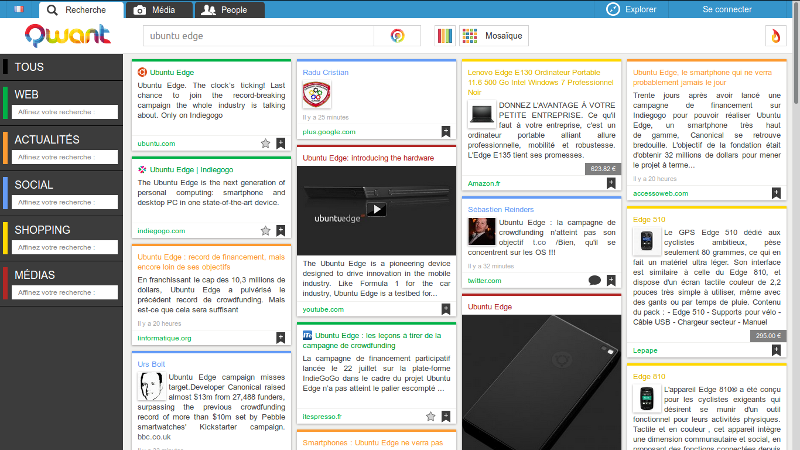The width and height of the screenshot is (800, 450).
Task: Open twitter.com source link
Action: tap(485, 280)
